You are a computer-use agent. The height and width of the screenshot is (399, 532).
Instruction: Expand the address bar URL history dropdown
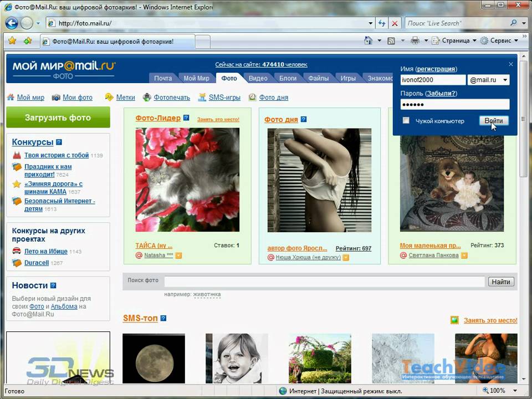(x=371, y=23)
